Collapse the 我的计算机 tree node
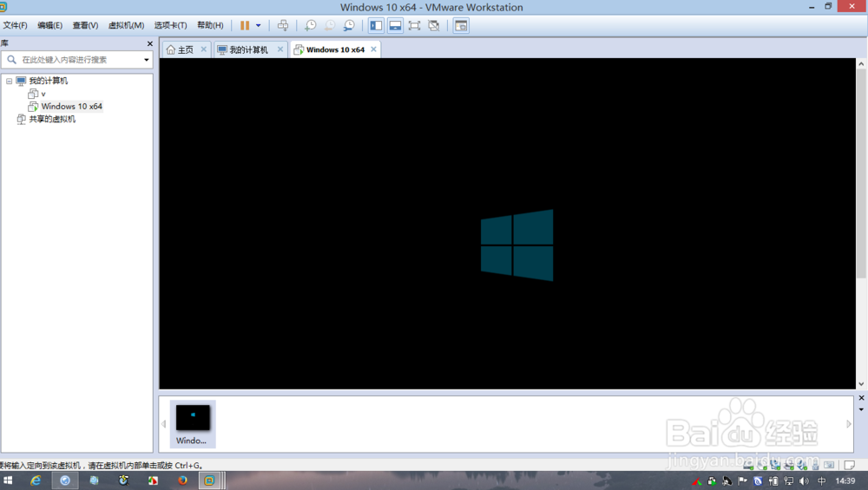 pos(10,81)
